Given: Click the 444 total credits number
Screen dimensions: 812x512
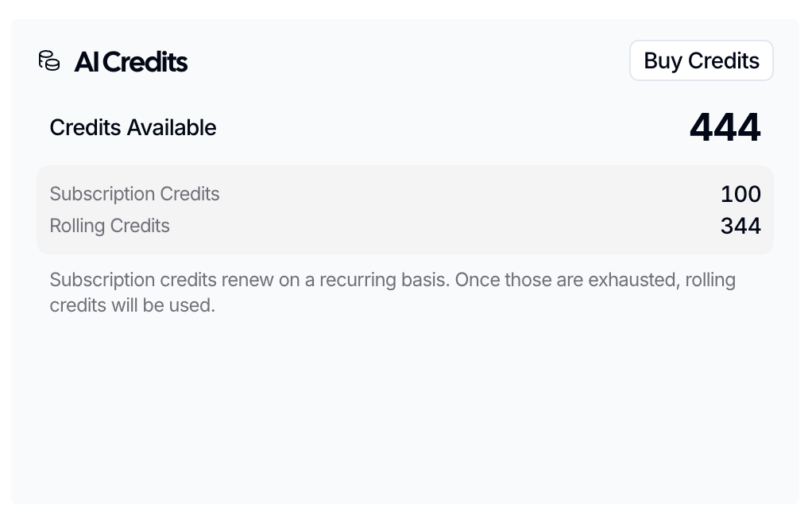Looking at the screenshot, I should tap(725, 127).
